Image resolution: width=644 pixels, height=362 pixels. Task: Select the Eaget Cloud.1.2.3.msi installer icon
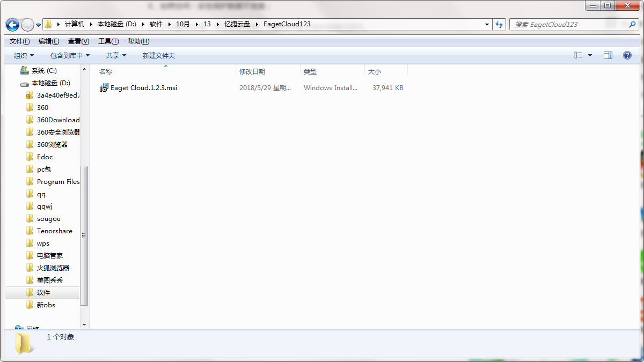(104, 87)
